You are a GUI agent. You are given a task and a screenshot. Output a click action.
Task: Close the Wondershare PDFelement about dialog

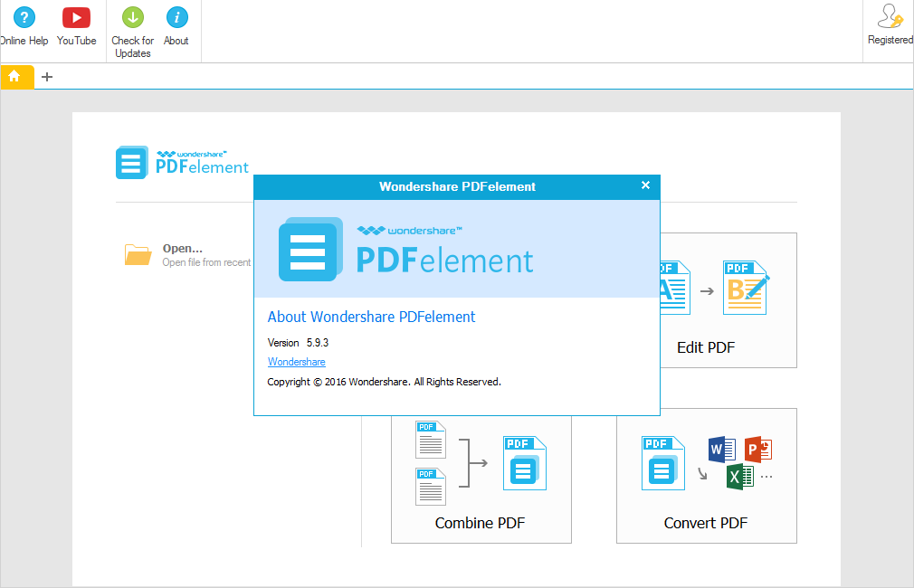645,185
